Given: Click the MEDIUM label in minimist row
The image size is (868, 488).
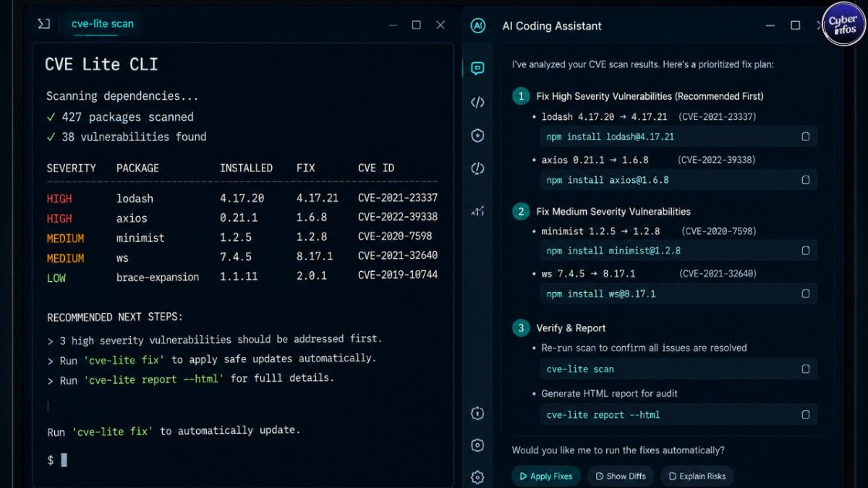Looking at the screenshot, I should (66, 239).
